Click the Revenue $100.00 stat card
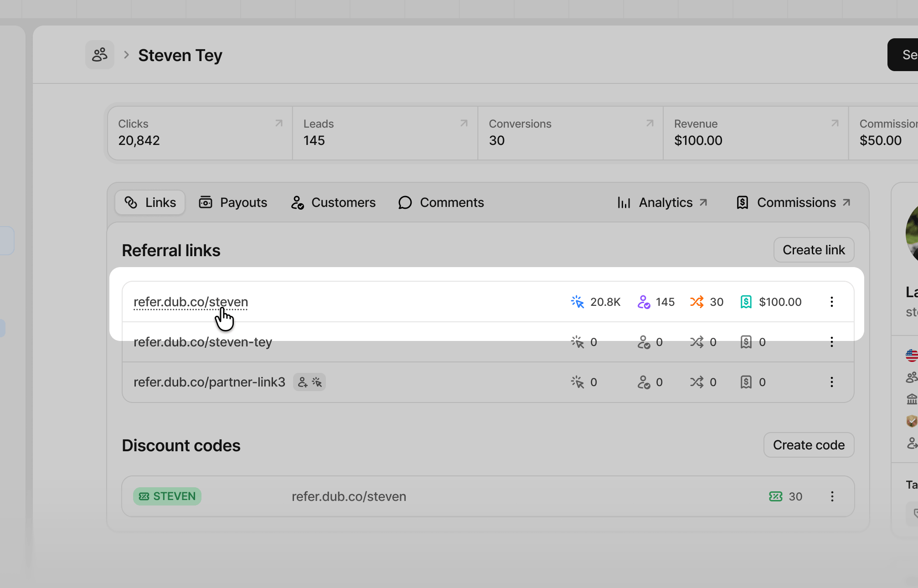 coord(756,133)
